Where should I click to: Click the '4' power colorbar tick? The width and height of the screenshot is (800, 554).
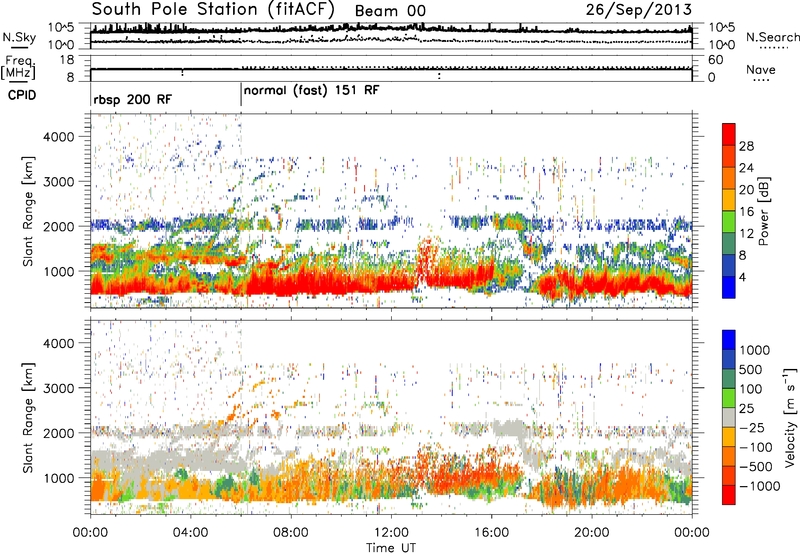[x=742, y=277]
